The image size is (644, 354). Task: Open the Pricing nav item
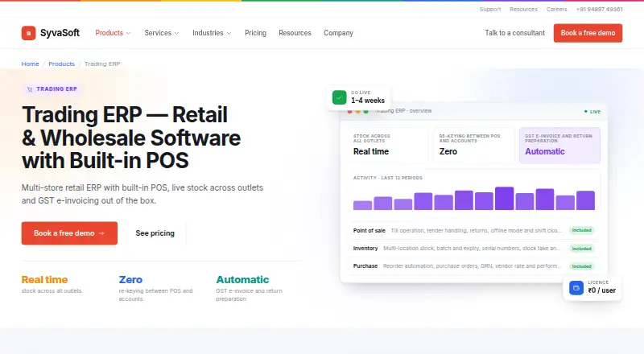[255, 33]
